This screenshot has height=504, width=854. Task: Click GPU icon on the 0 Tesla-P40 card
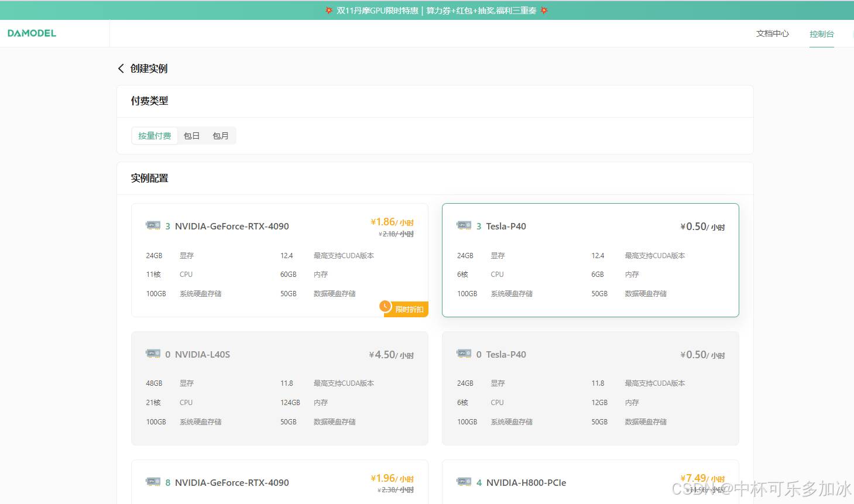tap(464, 354)
